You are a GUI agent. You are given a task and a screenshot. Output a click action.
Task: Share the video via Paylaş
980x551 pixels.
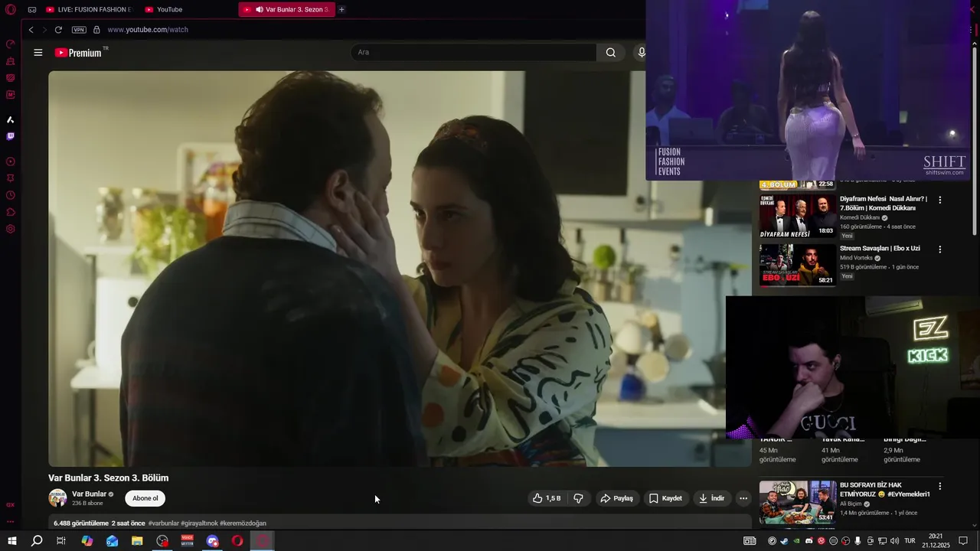(616, 498)
